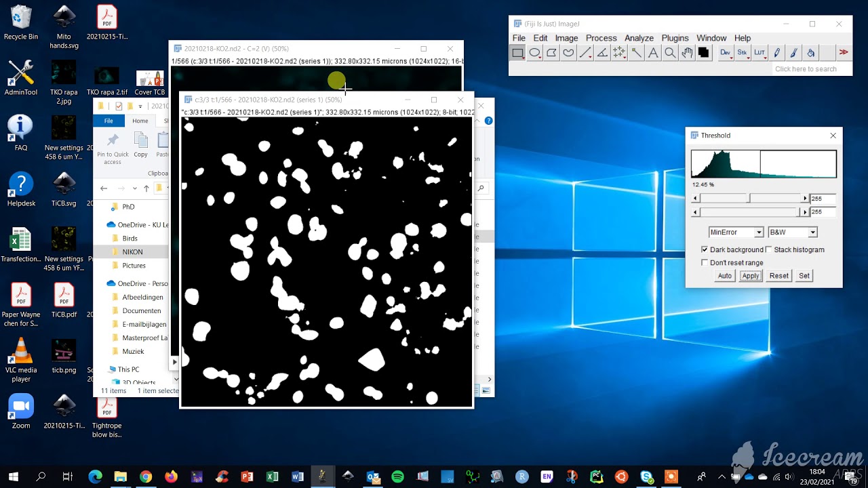Open the File menu in ImageJ
This screenshot has height=488, width=868.
click(x=519, y=38)
